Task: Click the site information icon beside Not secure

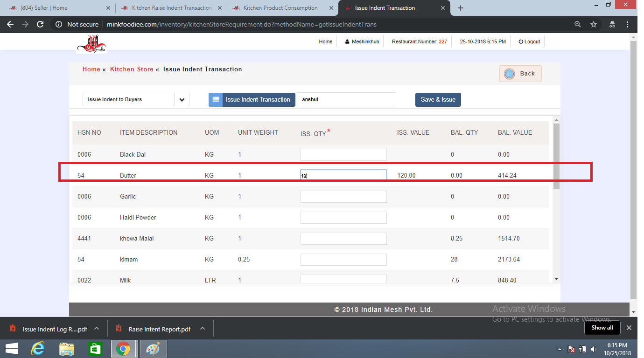Action: coord(59,24)
